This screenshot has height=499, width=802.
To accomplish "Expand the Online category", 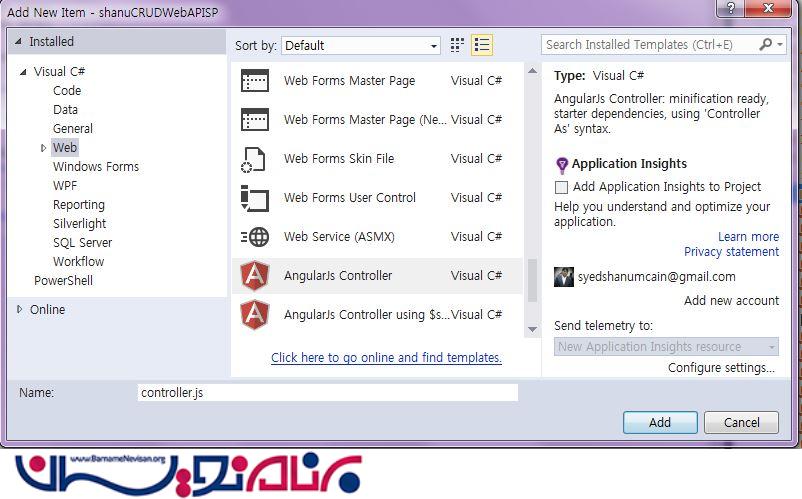I will 20,310.
